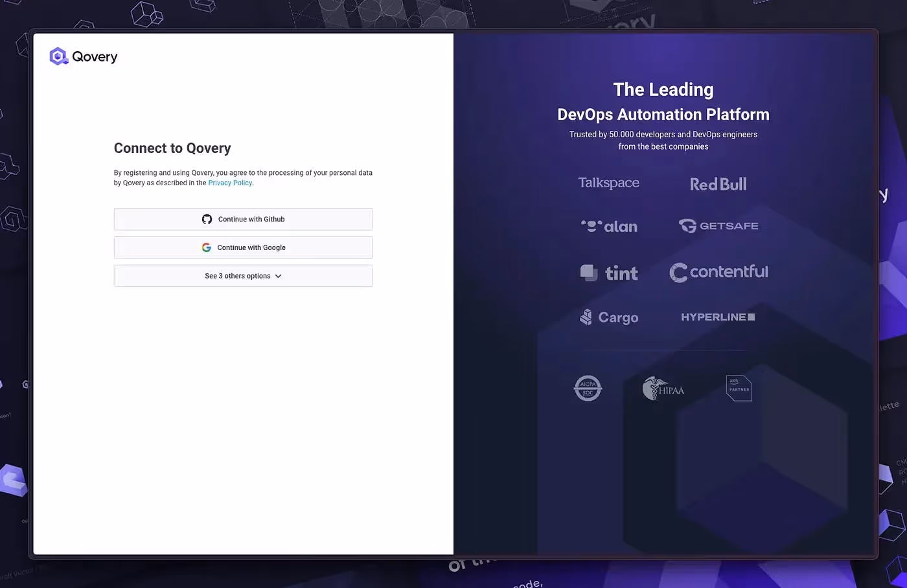Click the Talkspace company logo
This screenshot has height=588, width=907.
(608, 183)
